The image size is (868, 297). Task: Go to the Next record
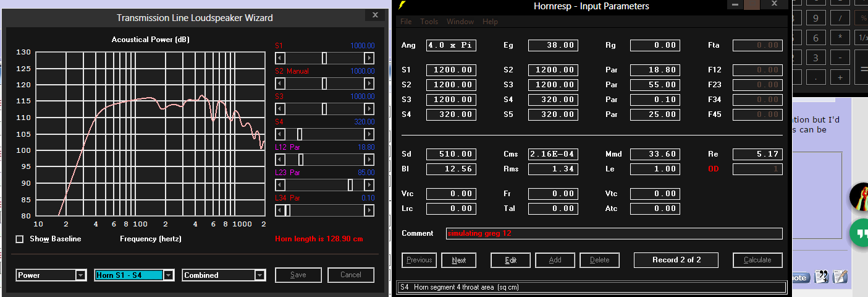tap(459, 260)
